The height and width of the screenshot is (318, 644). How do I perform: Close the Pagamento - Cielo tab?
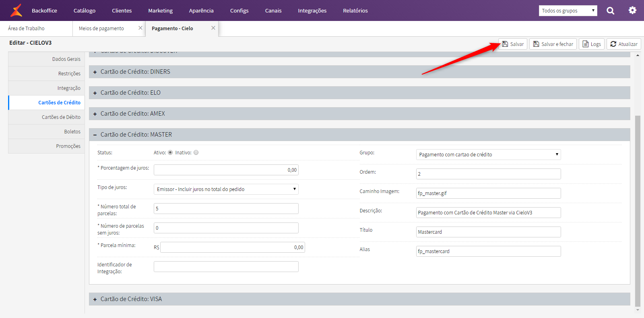click(213, 28)
